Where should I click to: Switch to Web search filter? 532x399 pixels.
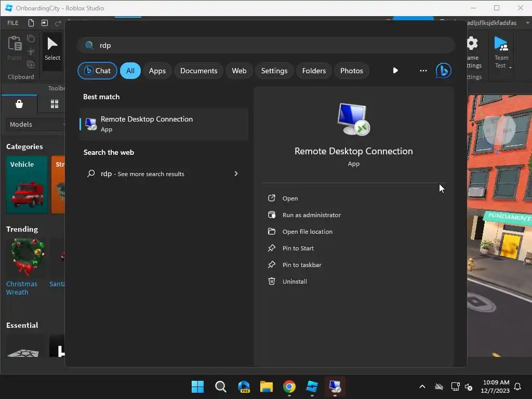point(239,71)
